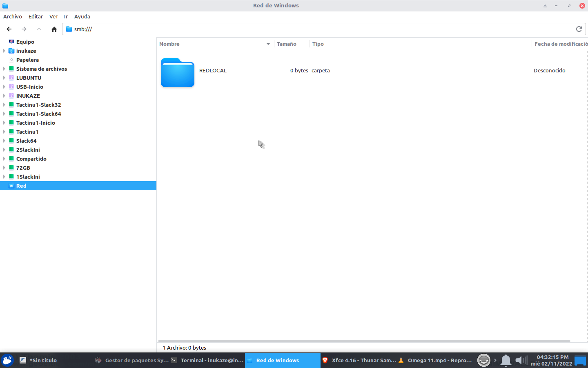Open the notifications bell in panel

click(x=506, y=360)
